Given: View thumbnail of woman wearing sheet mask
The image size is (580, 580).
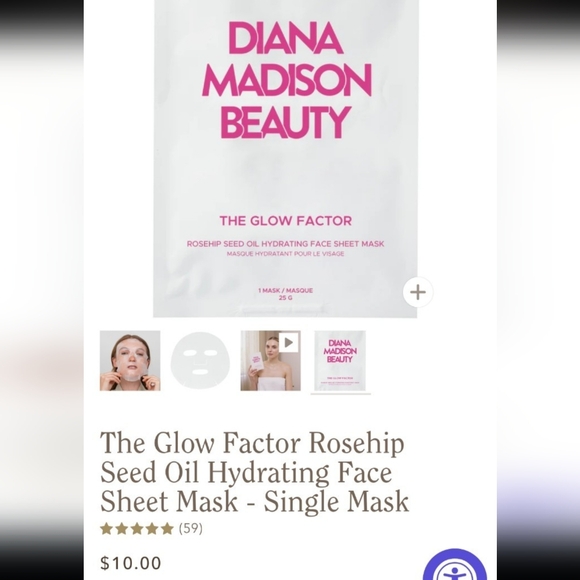Looking at the screenshot, I should pyautogui.click(x=130, y=361).
